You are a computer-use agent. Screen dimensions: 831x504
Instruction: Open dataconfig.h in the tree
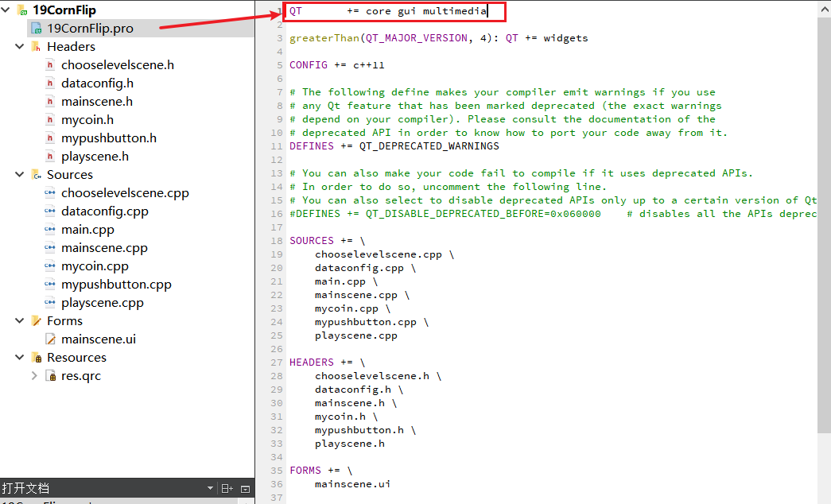coord(98,83)
